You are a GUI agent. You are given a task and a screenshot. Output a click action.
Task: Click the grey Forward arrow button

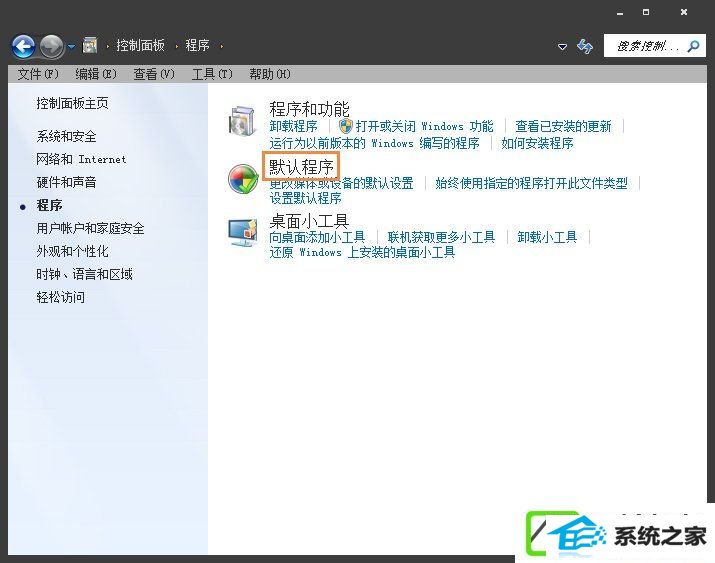(x=52, y=46)
